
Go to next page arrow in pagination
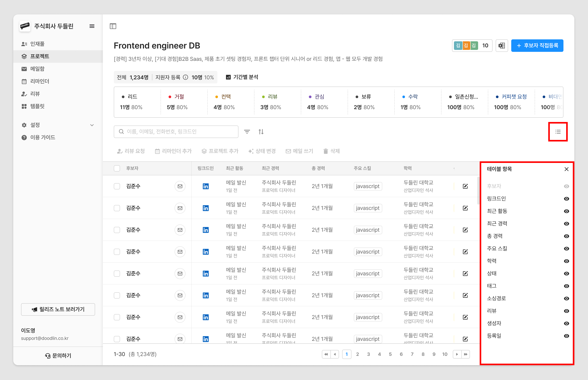tap(457, 354)
